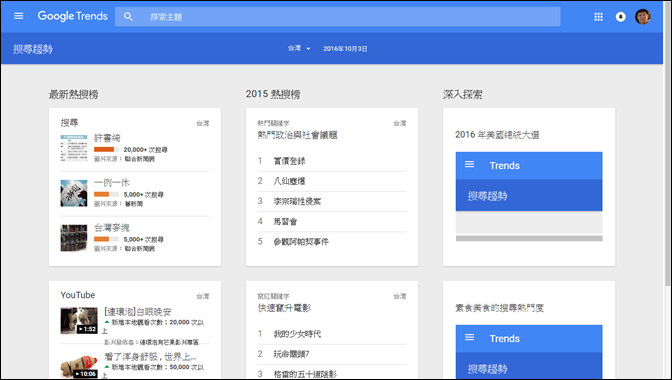
Task: Open 2016 年美國總統大選 story
Action: coord(497,135)
